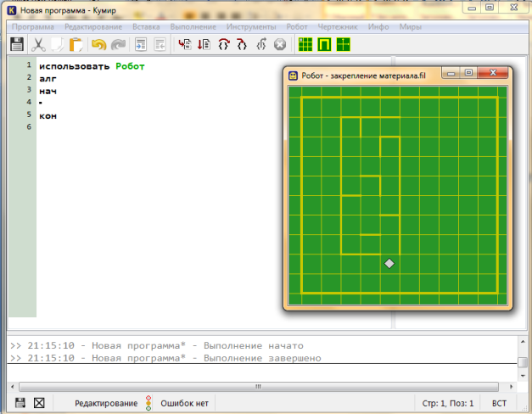Viewport: 532px width, 414px height.
Task: Open the Выполнение menu
Action: pyautogui.click(x=193, y=27)
